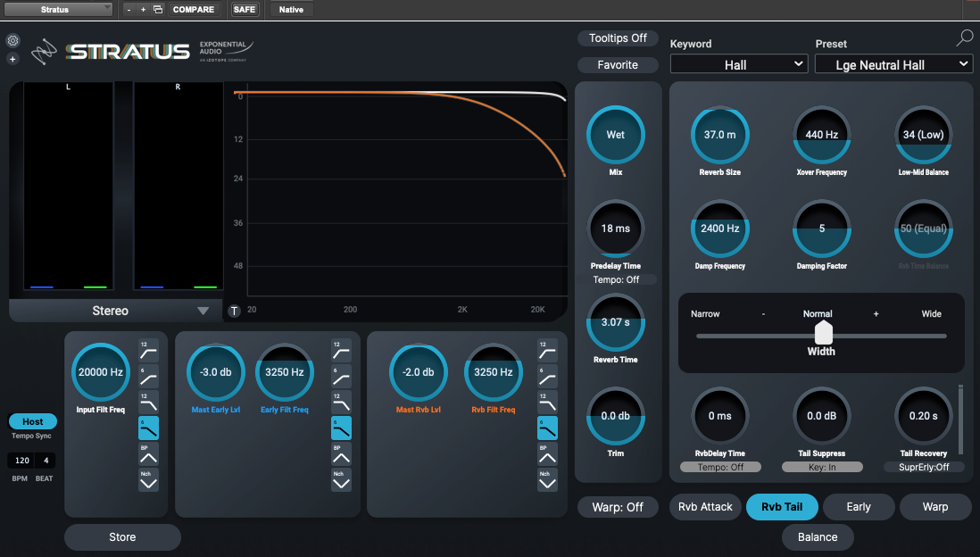
Task: Switch to the Warp tab
Action: [935, 507]
